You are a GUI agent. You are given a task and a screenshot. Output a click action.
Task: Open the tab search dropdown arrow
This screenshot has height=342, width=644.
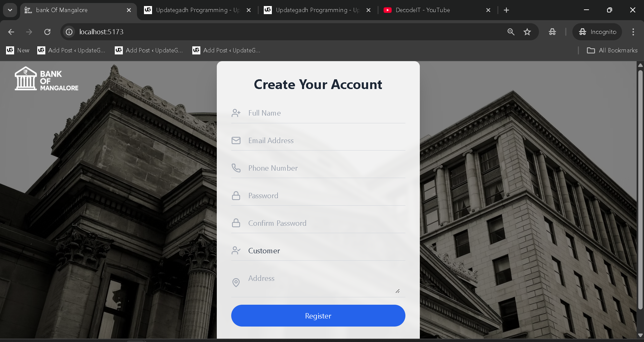pos(10,10)
